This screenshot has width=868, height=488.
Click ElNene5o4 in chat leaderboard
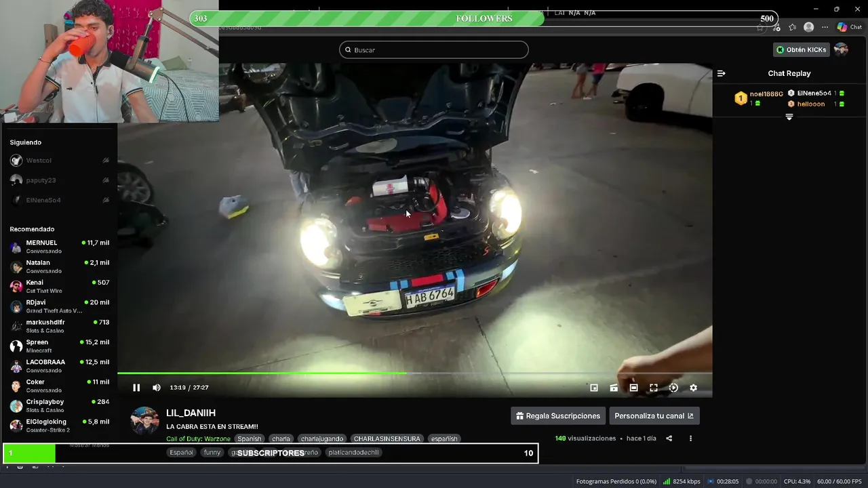(814, 93)
